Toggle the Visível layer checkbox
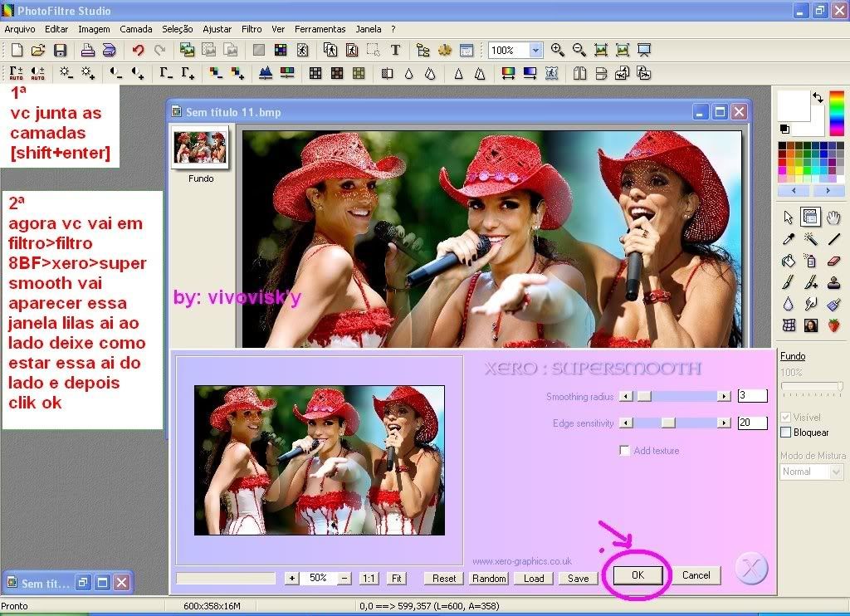The width and height of the screenshot is (850, 616). click(x=786, y=418)
